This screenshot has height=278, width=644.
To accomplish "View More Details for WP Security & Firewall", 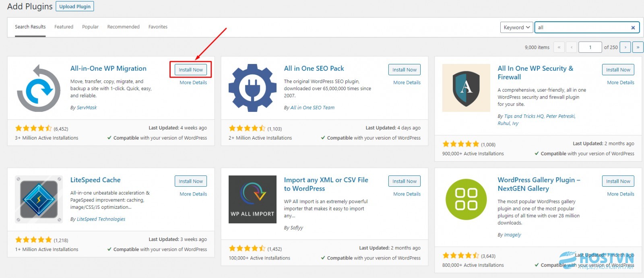I will 621,82.
